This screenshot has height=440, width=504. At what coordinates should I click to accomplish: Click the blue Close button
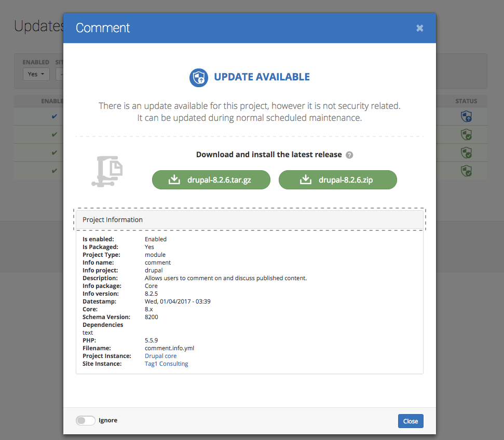click(411, 421)
